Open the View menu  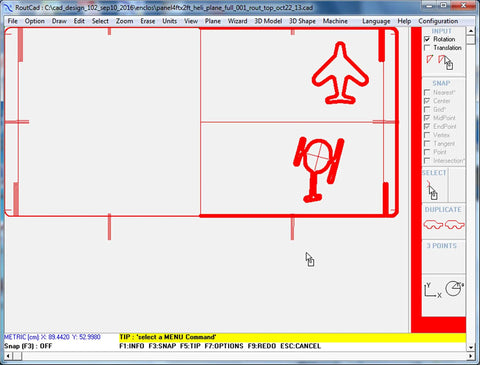tap(191, 21)
